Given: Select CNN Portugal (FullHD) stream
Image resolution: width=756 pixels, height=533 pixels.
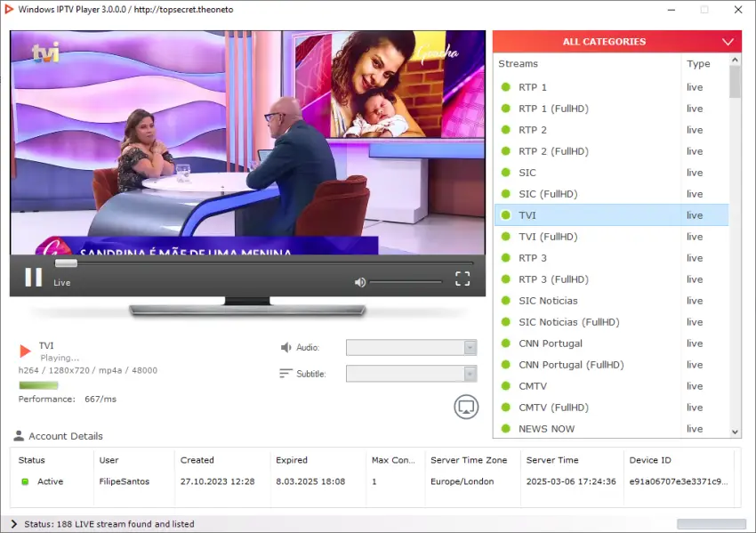Looking at the screenshot, I should tap(611, 365).
